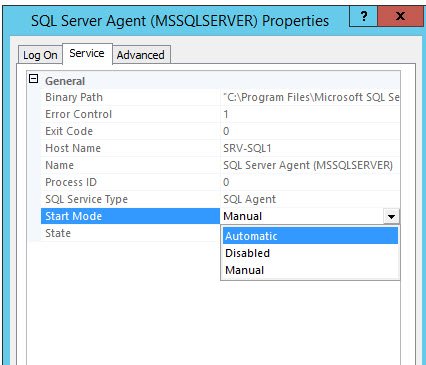Image resolution: width=426 pixels, height=365 pixels.
Task: Close the Properties dialog
Action: click(400, 16)
